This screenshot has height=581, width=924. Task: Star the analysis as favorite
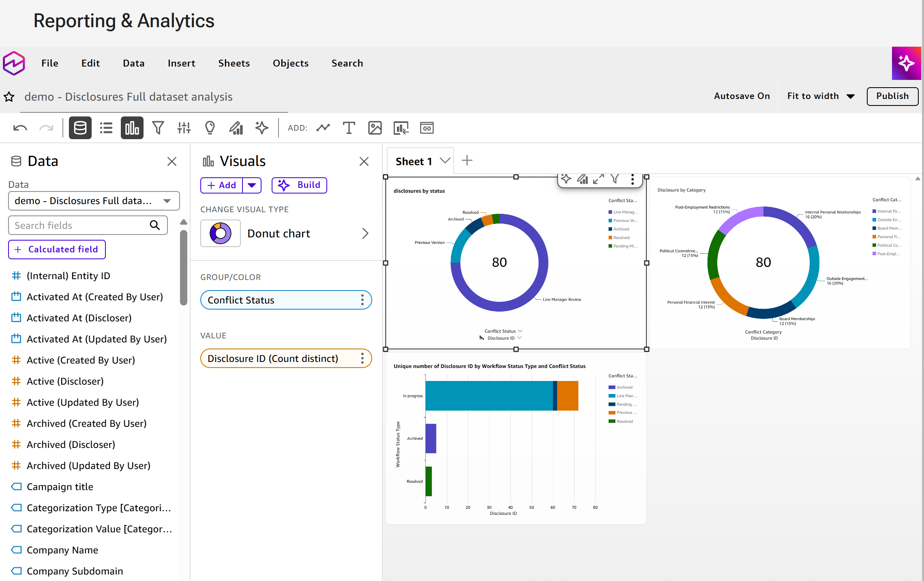point(9,97)
